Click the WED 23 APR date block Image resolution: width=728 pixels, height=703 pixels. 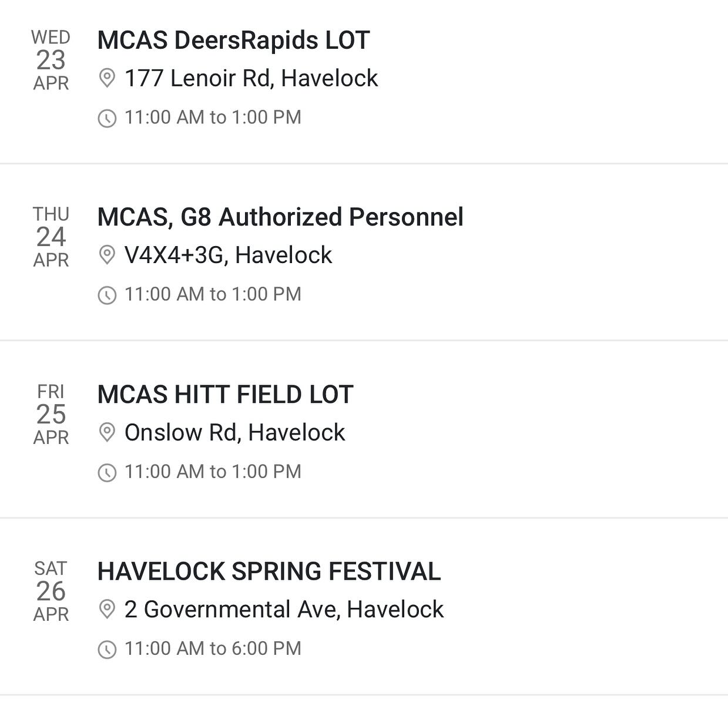point(51,60)
